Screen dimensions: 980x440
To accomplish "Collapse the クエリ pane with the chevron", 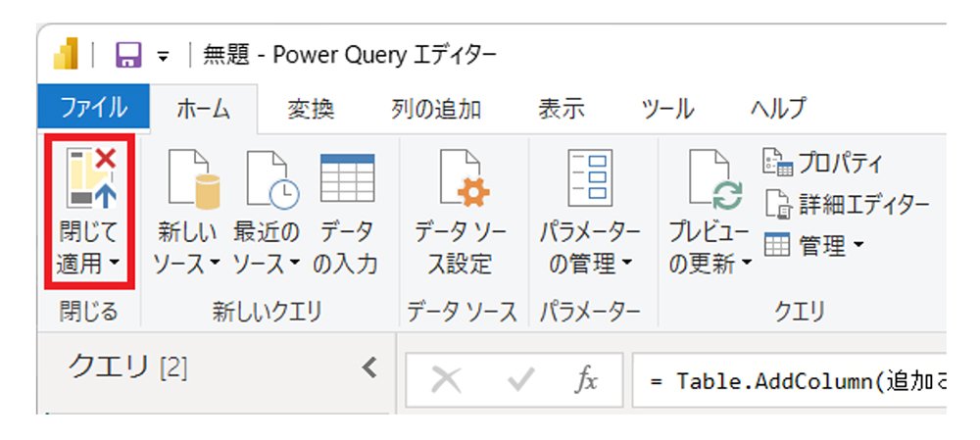I will [370, 367].
